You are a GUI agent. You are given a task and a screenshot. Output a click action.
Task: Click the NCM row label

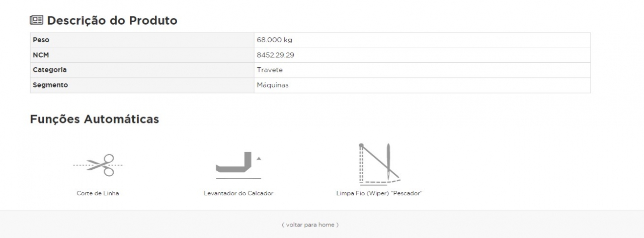click(x=41, y=55)
